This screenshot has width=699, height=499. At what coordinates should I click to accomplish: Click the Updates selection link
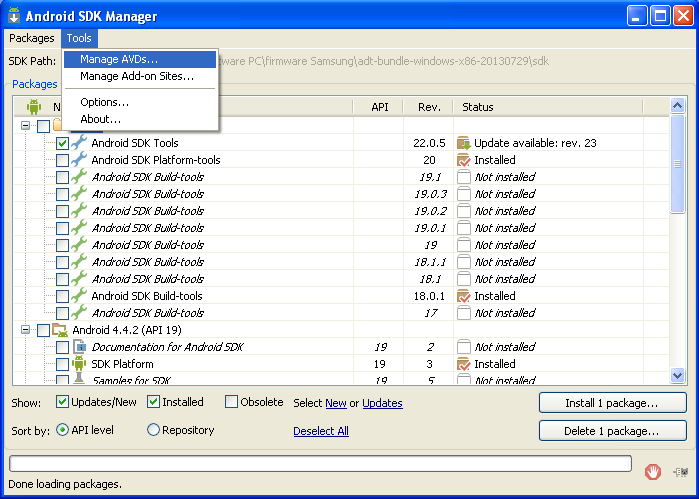click(x=382, y=403)
